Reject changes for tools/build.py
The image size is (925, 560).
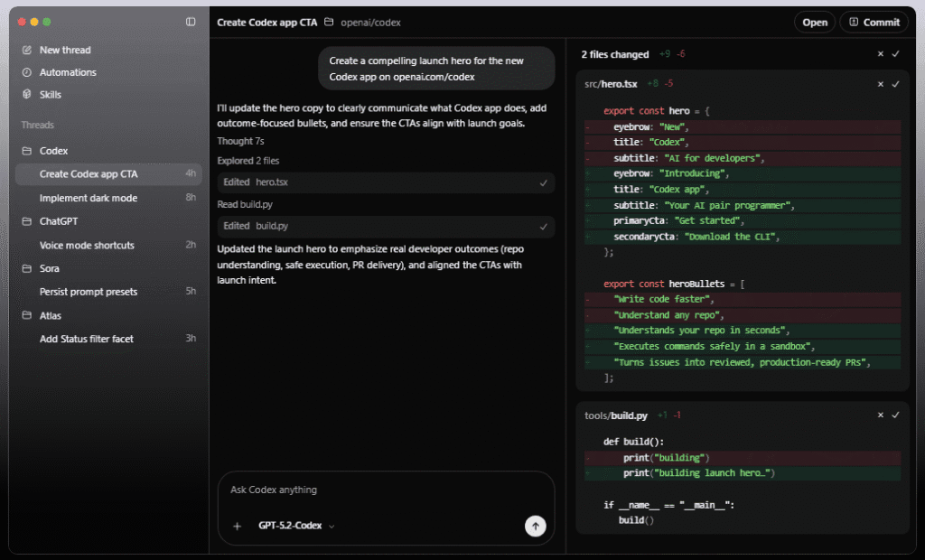tap(881, 415)
